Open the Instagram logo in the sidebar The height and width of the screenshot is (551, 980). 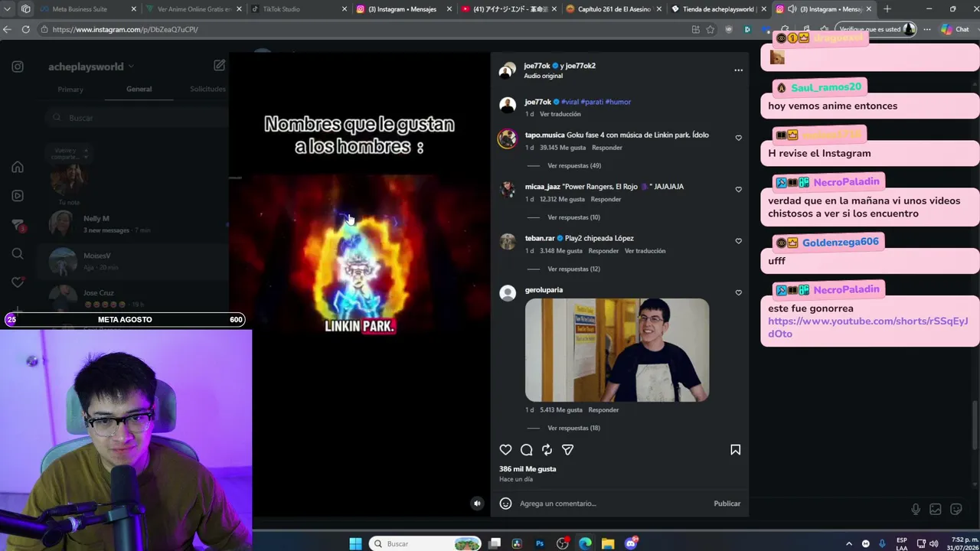click(x=18, y=67)
